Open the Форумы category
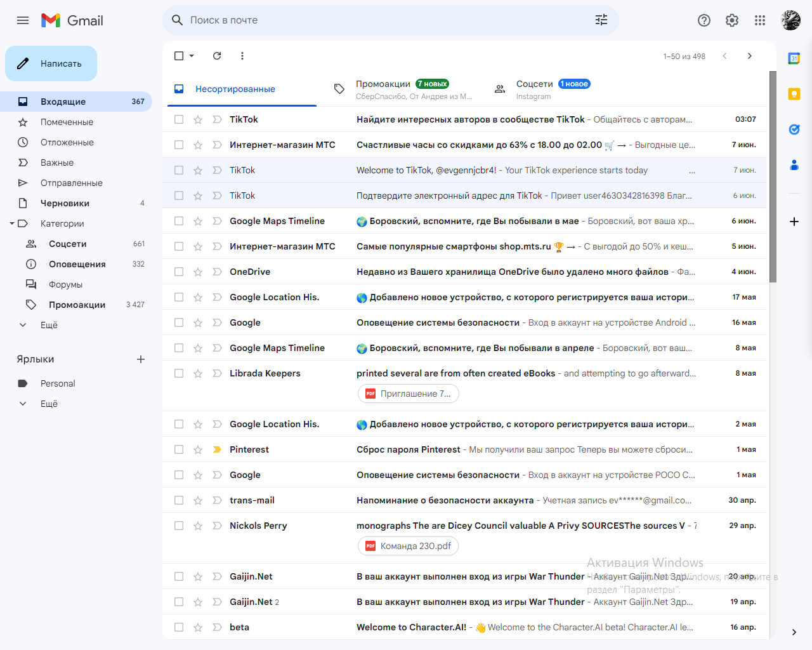 click(76, 284)
